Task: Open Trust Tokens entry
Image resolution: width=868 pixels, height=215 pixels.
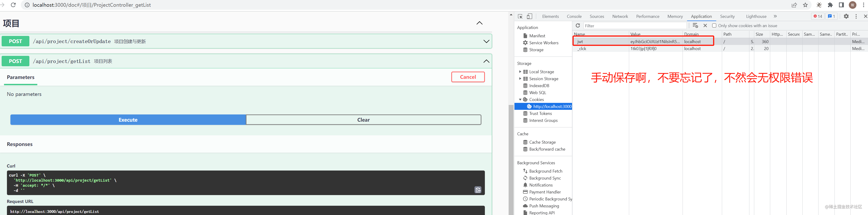Action: 541,114
